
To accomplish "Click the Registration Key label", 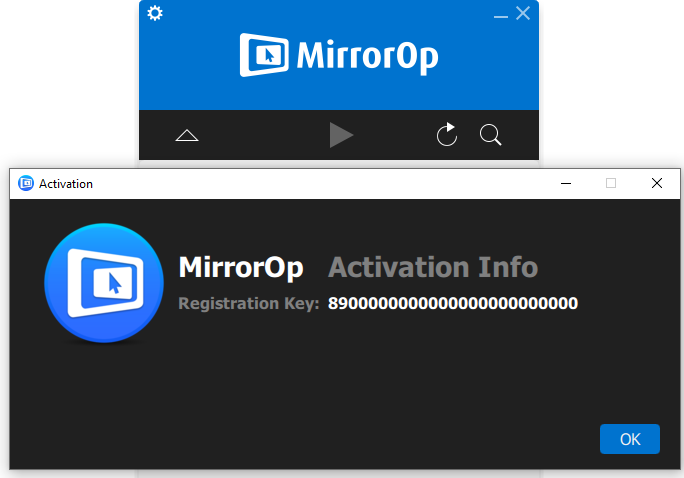I will pos(249,304).
